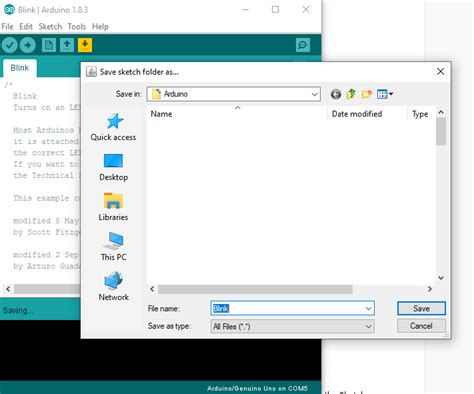474x394 pixels.
Task: Go back to last folder visited icon
Action: point(336,94)
